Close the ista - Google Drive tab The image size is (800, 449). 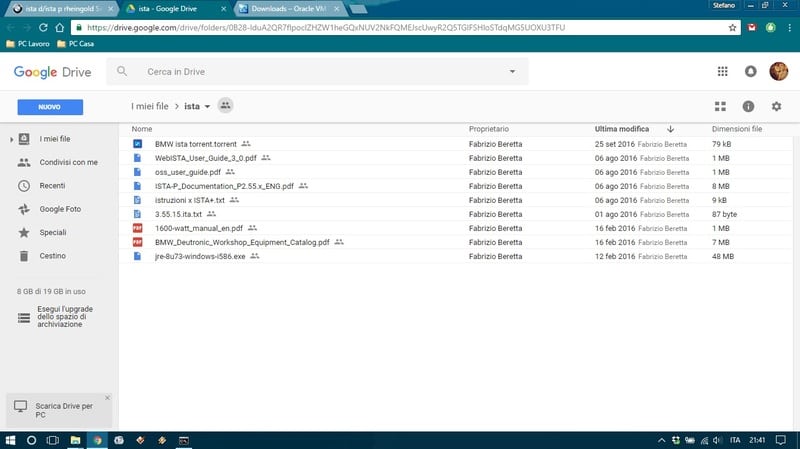pyautogui.click(x=223, y=9)
